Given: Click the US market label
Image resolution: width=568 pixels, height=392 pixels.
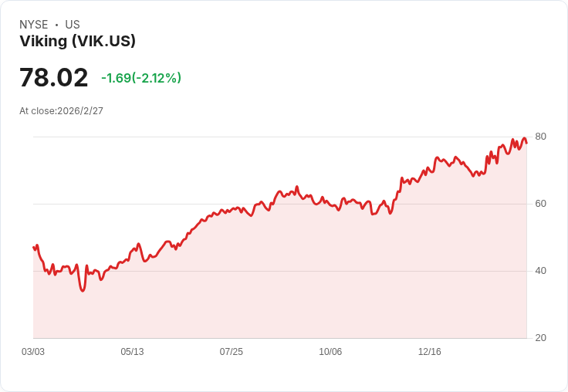Looking at the screenshot, I should [x=73, y=25].
